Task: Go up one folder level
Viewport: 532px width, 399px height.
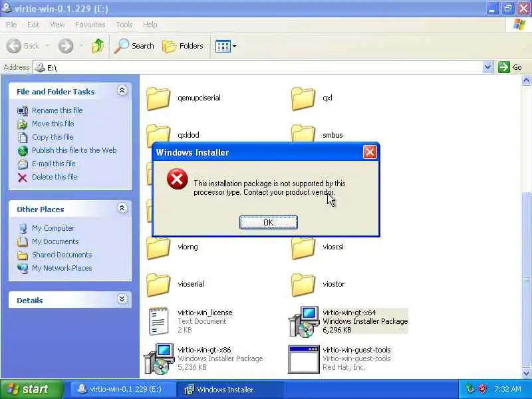Action: pos(98,46)
